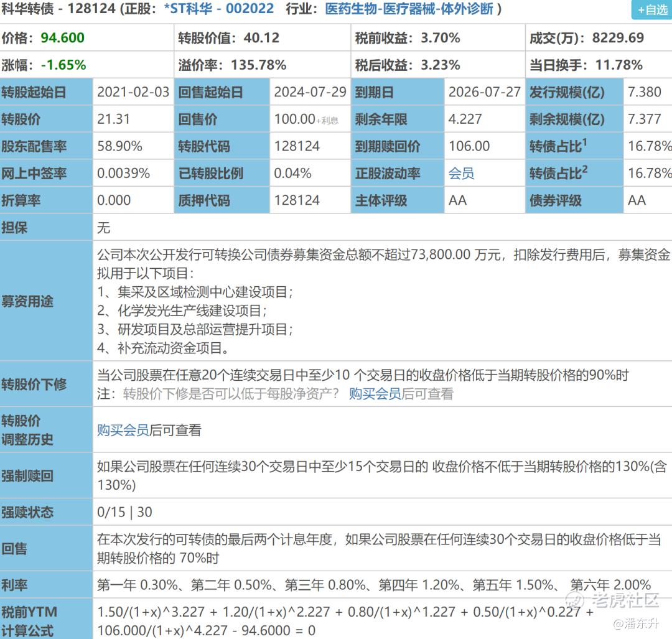The height and width of the screenshot is (639, 672).
Task: Click the 溢价率 value 135.78%
Action: (x=258, y=65)
